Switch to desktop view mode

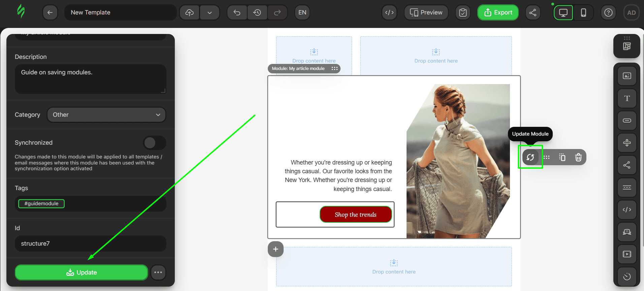tap(563, 12)
